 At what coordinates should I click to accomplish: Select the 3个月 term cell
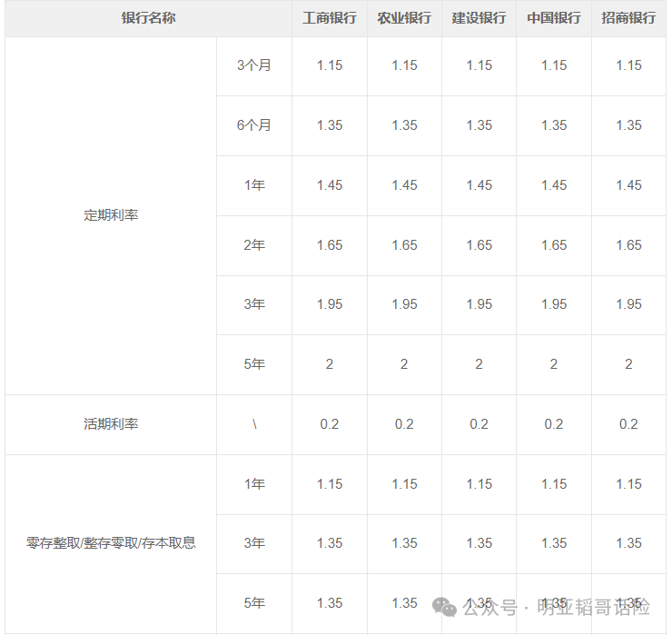pos(254,65)
